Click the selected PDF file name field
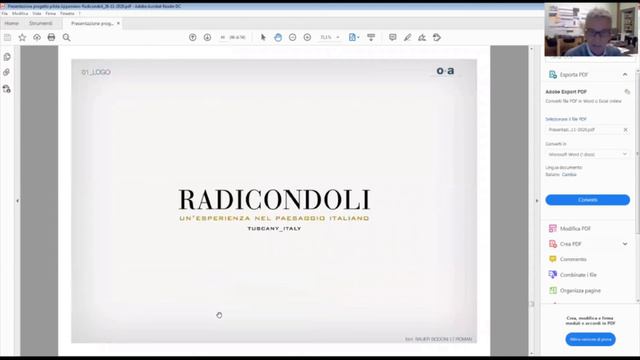 click(584, 130)
